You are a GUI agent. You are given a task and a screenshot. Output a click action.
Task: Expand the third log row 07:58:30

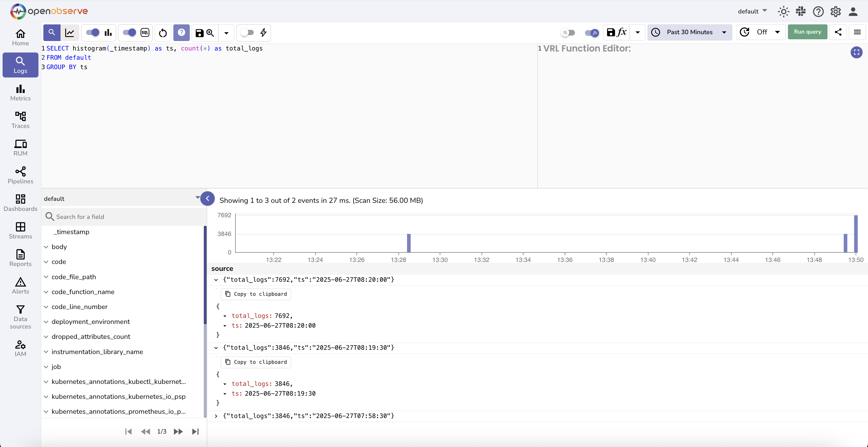216,416
